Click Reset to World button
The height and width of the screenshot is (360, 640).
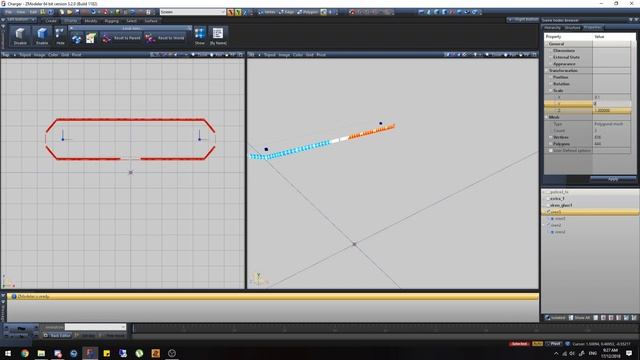click(x=165, y=38)
